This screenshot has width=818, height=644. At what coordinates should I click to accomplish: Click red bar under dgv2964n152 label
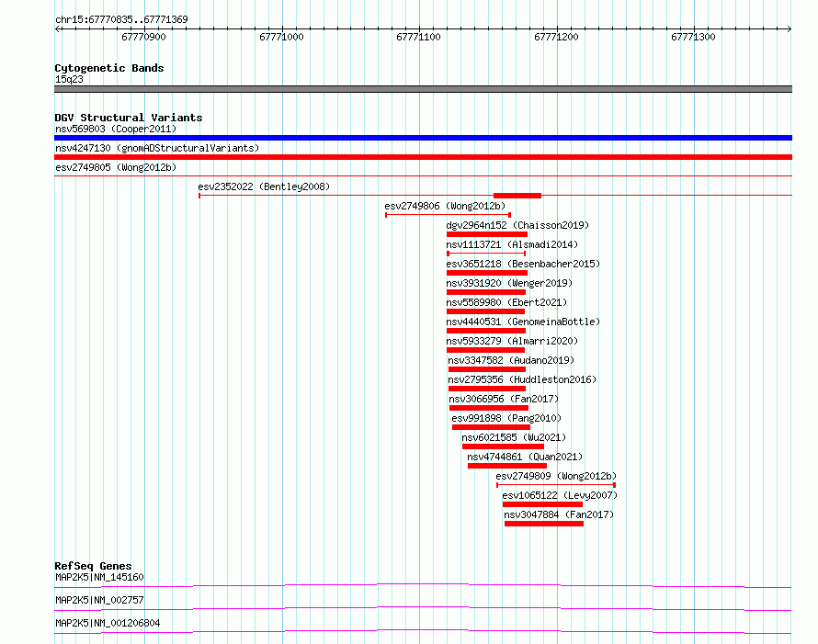(x=487, y=234)
